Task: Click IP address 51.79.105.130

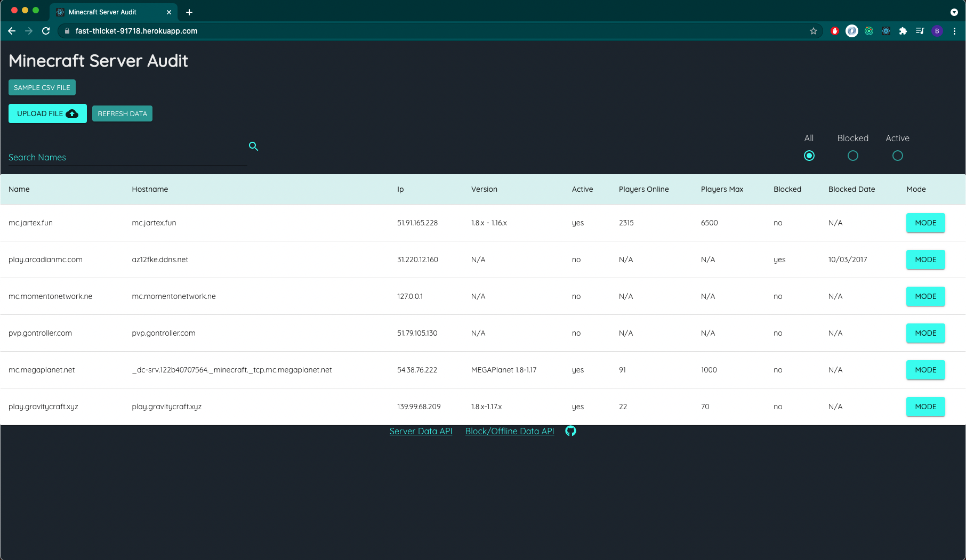Action: point(417,333)
